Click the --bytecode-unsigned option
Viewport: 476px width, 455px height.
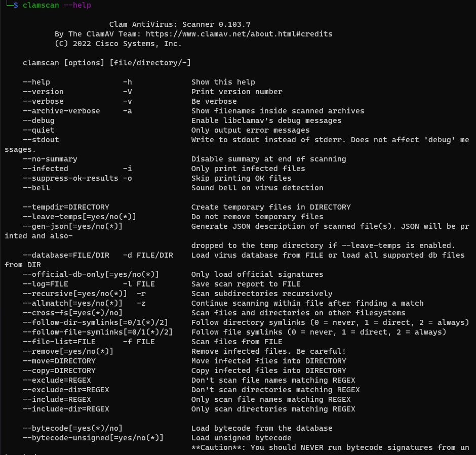pos(93,438)
